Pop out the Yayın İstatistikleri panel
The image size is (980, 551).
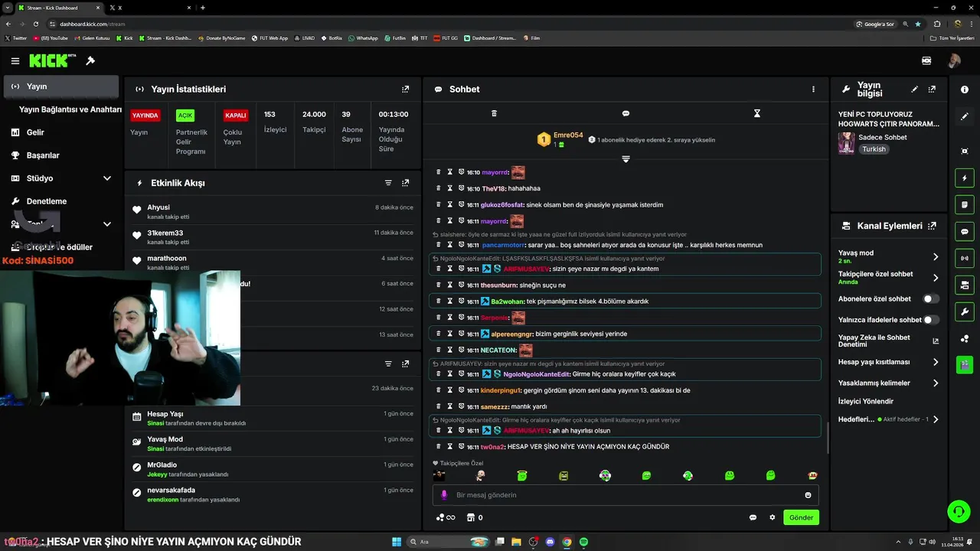pyautogui.click(x=406, y=90)
